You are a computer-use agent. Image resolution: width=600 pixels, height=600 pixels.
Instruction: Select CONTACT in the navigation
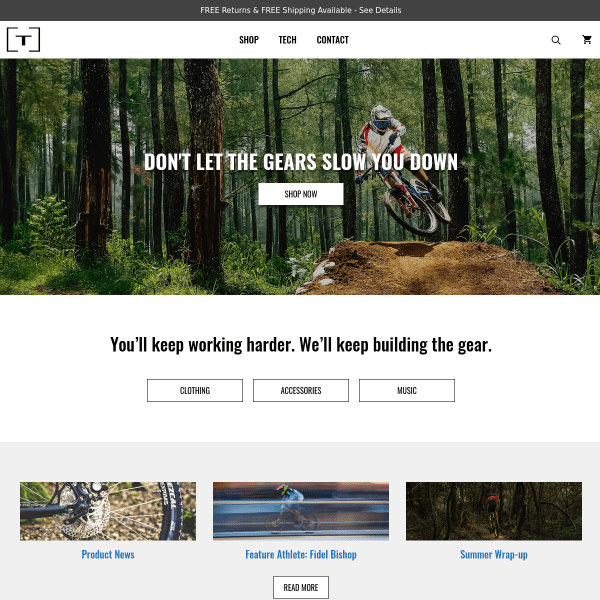[333, 40]
